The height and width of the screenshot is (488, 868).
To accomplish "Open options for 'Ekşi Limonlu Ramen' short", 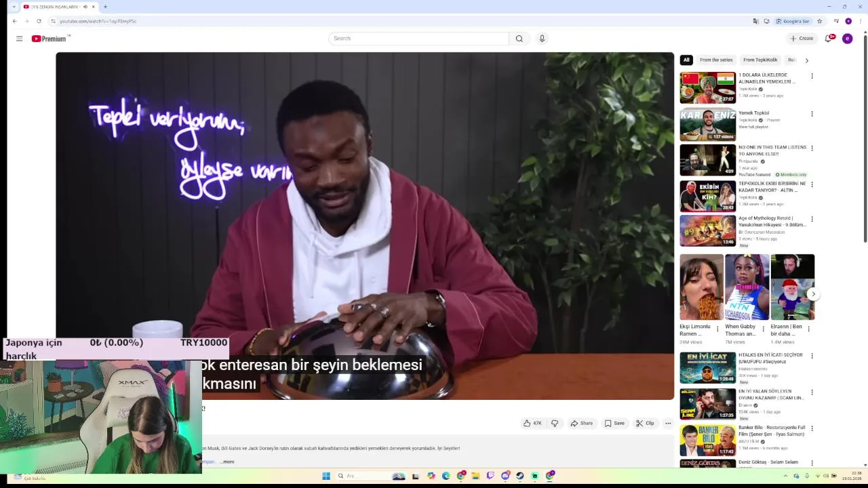I will tap(717, 329).
